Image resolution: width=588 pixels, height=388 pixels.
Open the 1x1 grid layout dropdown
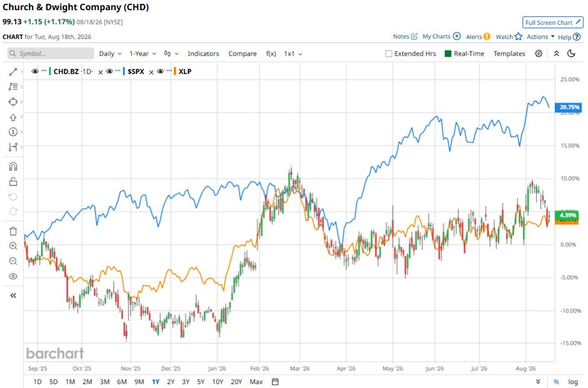(x=293, y=54)
